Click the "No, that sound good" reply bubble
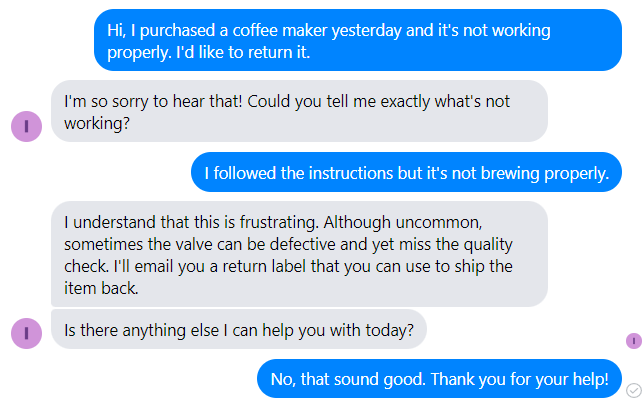644x403 pixels. [439, 379]
